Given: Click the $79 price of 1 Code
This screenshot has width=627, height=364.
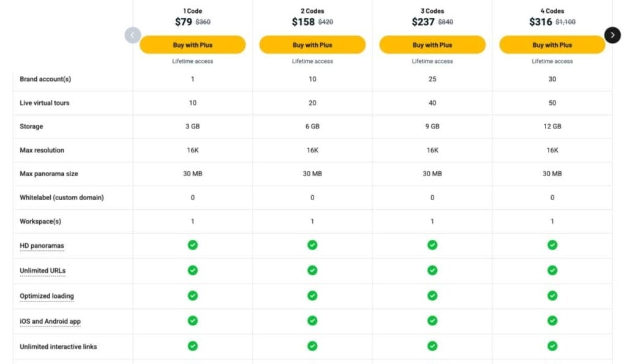Looking at the screenshot, I should click(x=184, y=22).
